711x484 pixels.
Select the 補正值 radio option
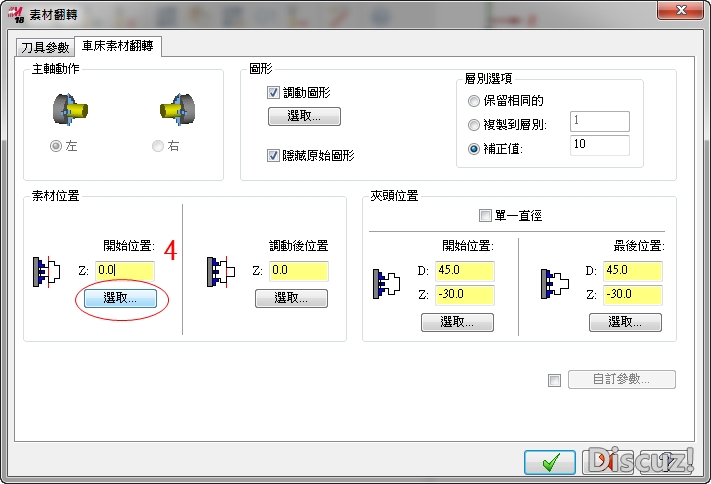pyautogui.click(x=473, y=149)
